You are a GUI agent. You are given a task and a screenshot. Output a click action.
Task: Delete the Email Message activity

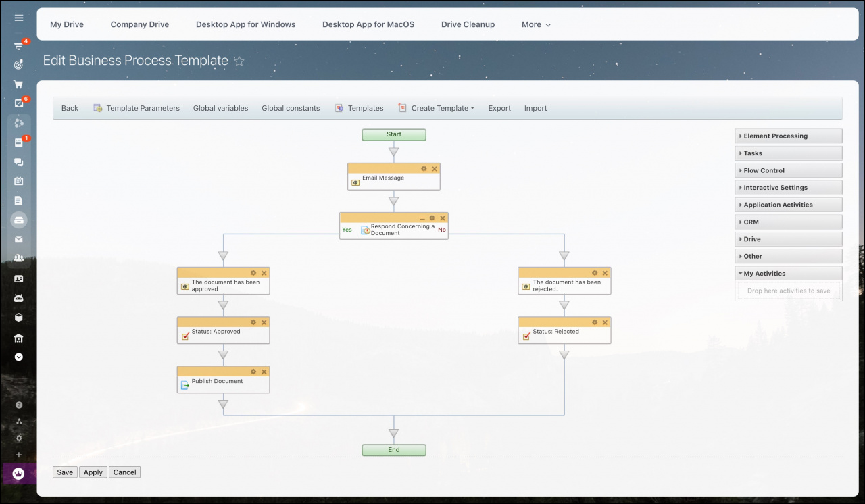[435, 168]
